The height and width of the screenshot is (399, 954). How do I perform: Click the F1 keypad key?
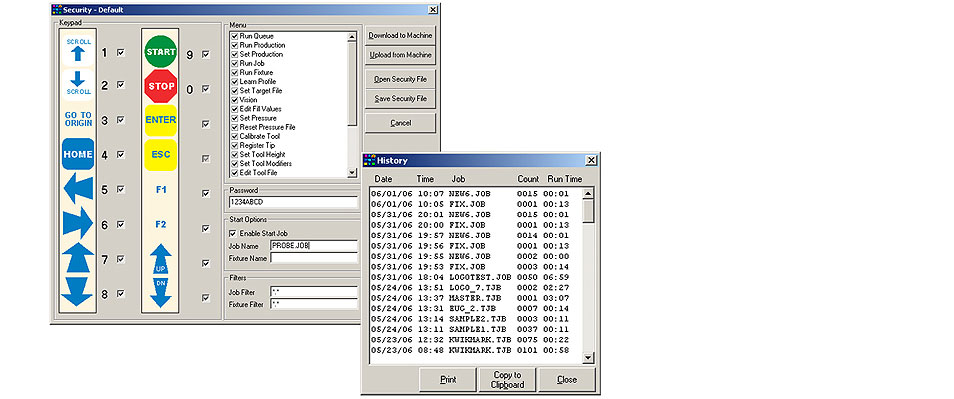point(161,190)
